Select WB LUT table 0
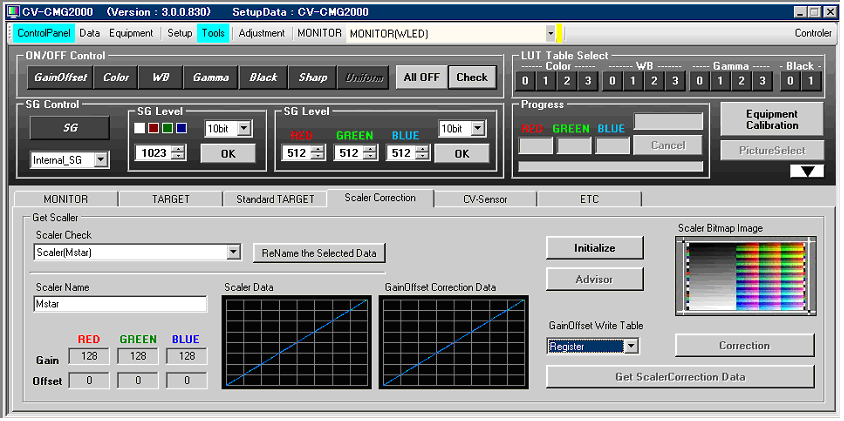This screenshot has height=421, width=844. (612, 81)
